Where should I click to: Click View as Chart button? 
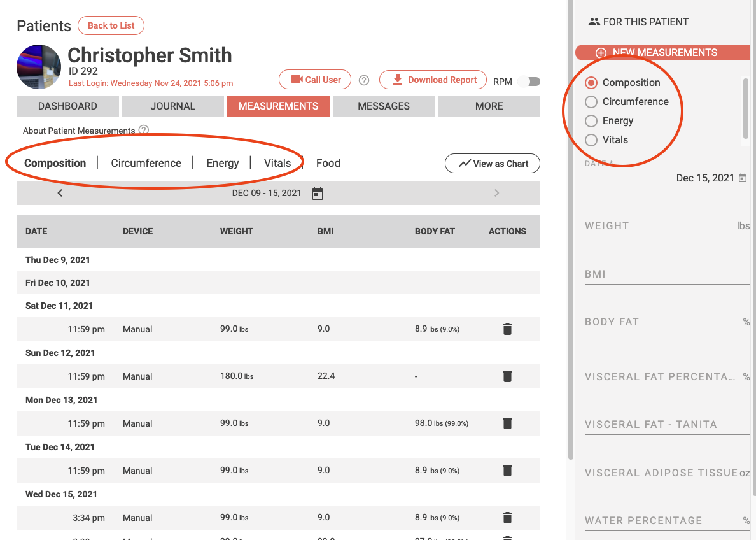click(x=493, y=164)
